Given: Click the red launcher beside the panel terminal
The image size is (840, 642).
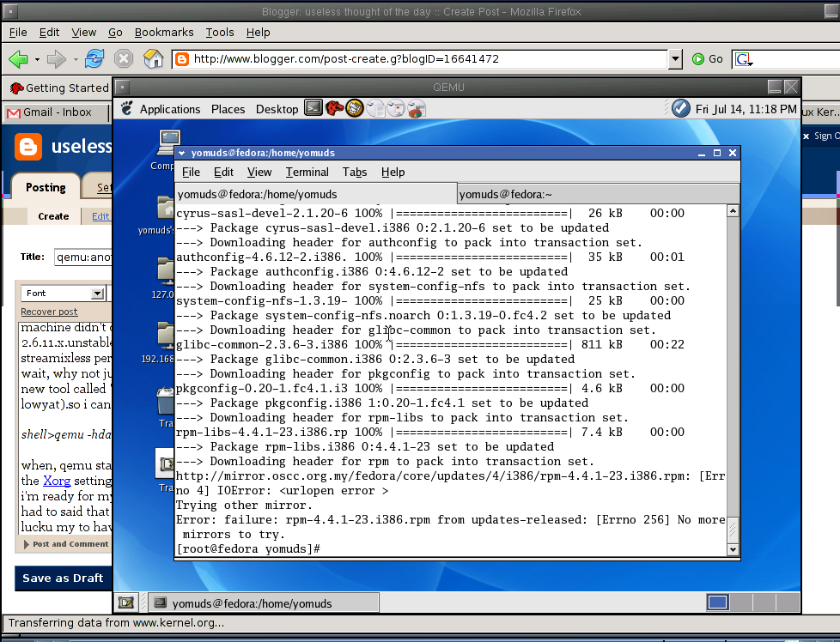Looking at the screenshot, I should tap(334, 108).
